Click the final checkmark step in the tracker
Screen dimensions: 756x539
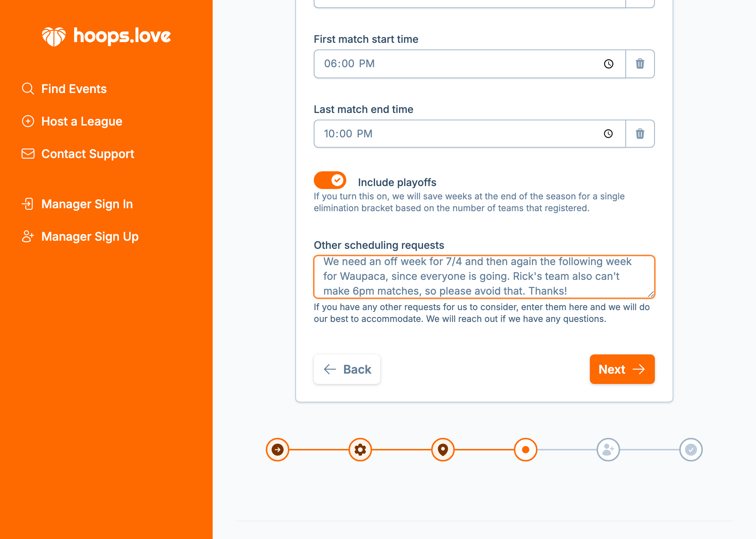[691, 450]
